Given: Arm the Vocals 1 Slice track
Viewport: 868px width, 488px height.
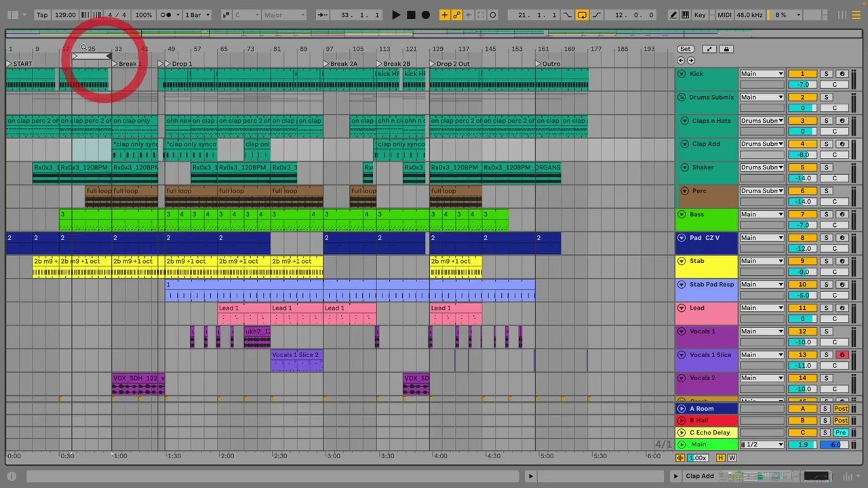Looking at the screenshot, I should [x=842, y=354].
